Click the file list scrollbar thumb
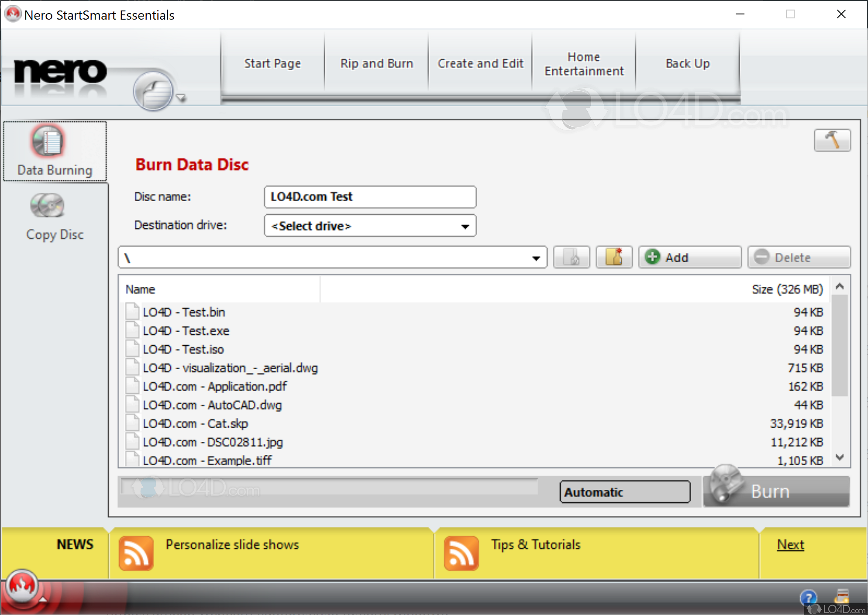 click(x=840, y=345)
